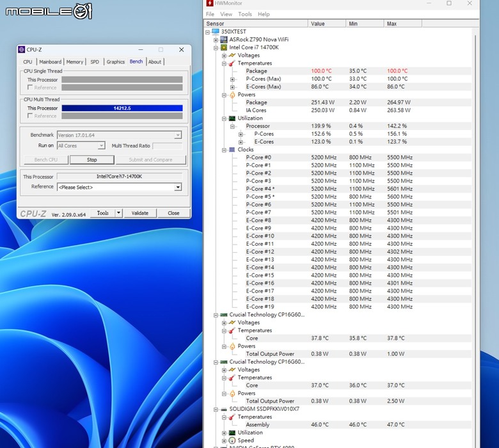
Task: Click the SSD Speed gauge icon
Action: coord(232,440)
